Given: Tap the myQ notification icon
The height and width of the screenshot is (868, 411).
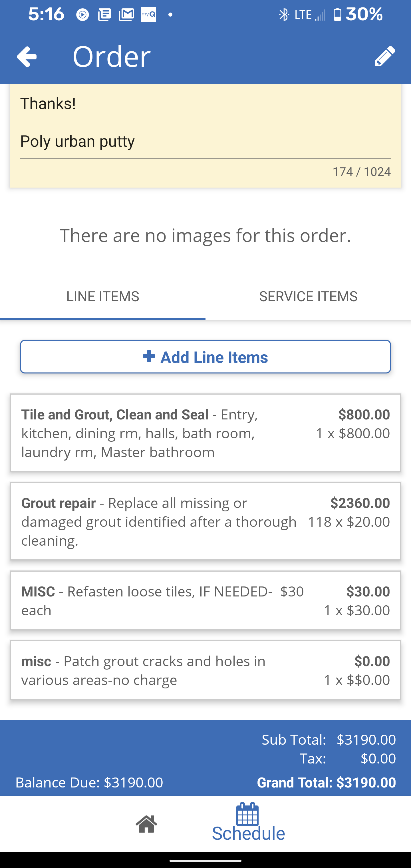Looking at the screenshot, I should point(149,15).
